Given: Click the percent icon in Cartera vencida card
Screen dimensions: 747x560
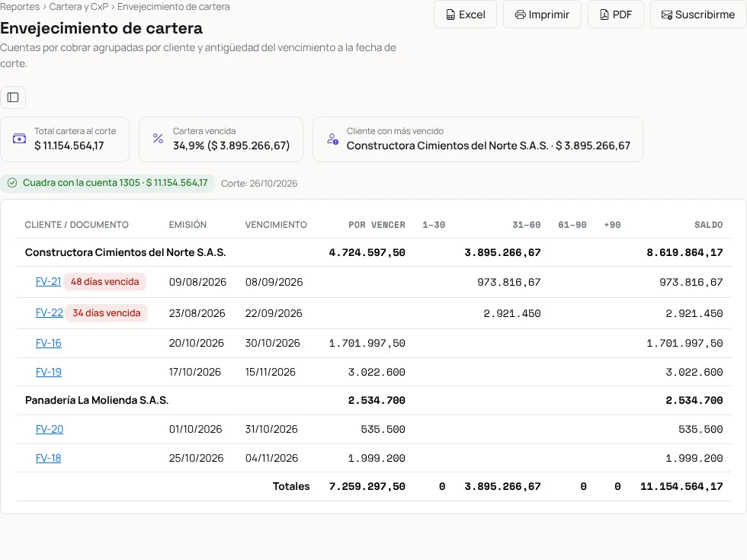Looking at the screenshot, I should pyautogui.click(x=159, y=139).
